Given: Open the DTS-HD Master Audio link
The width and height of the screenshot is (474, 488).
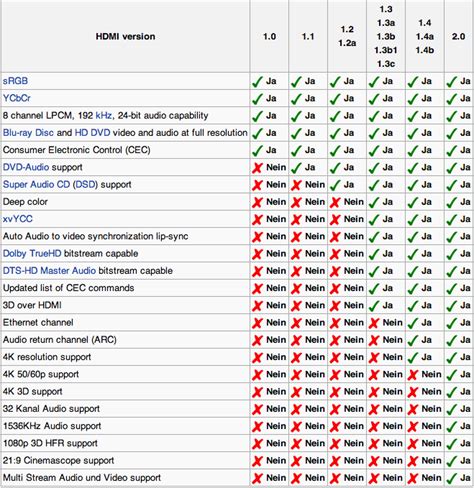Looking at the screenshot, I should pyautogui.click(x=49, y=271).
